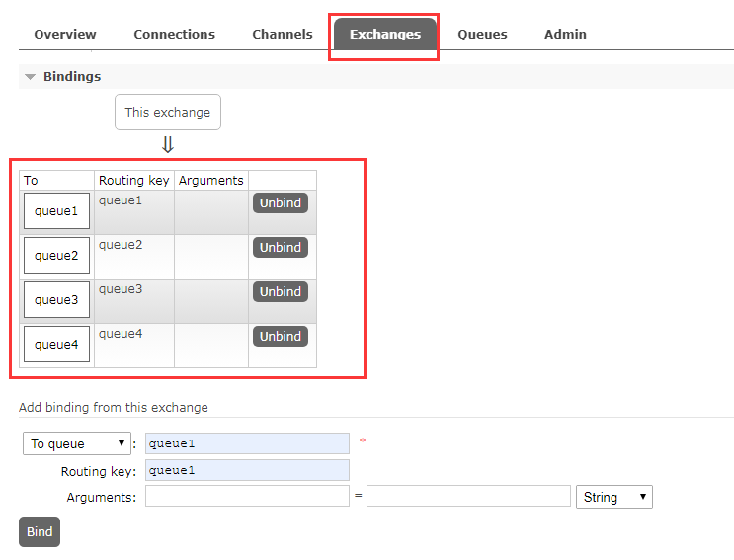The image size is (734, 560).
Task: Open the queue1 destination link
Action: pyautogui.click(x=56, y=211)
